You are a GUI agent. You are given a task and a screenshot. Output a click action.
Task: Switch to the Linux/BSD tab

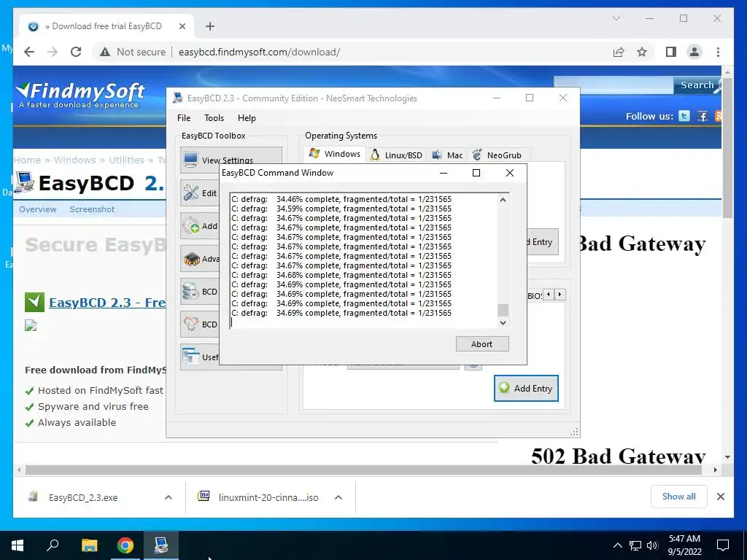click(x=396, y=155)
